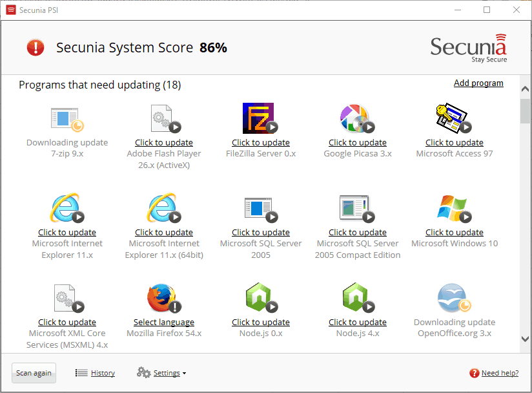
Task: Choose Select language for Mozilla Firefox
Action: coord(164,322)
